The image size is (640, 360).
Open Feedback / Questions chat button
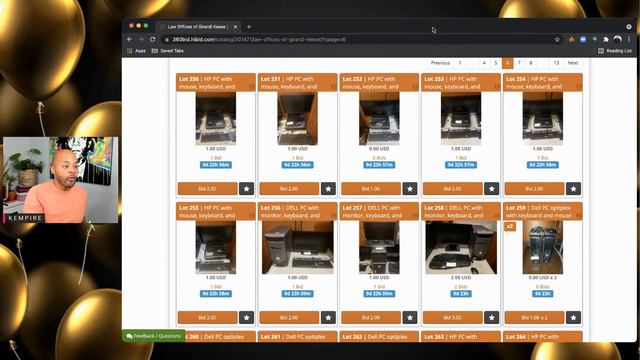pyautogui.click(x=153, y=336)
